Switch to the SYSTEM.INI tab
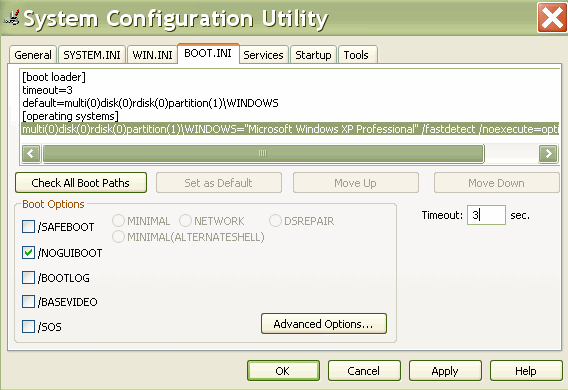568x390 pixels. (92, 55)
